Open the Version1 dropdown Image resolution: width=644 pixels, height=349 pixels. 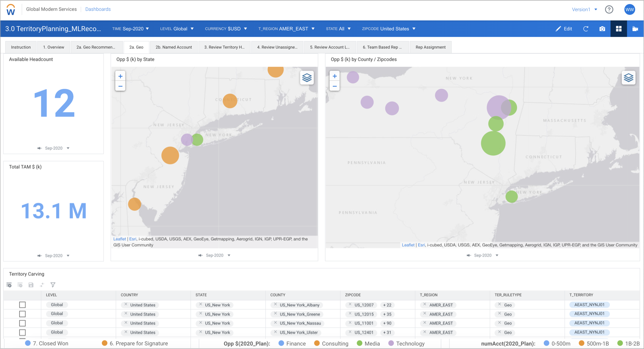(x=584, y=10)
